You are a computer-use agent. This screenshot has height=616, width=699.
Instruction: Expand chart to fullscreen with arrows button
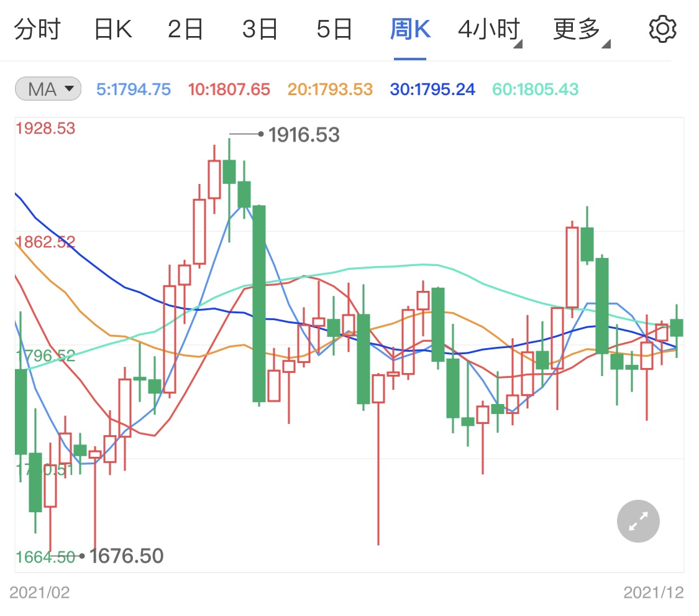point(638,521)
